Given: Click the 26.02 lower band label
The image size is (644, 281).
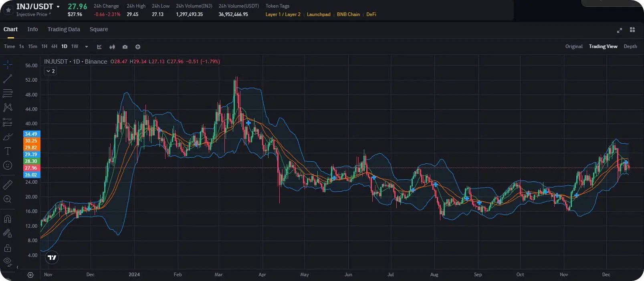Looking at the screenshot, I should point(31,175).
